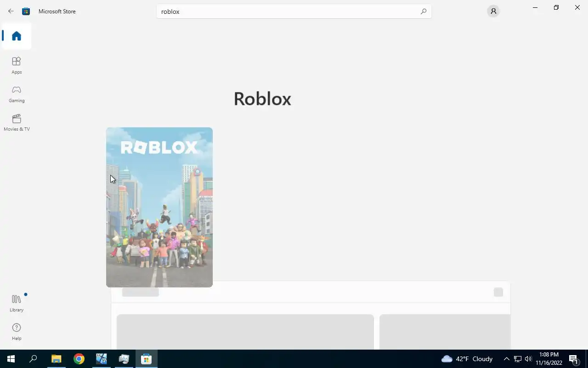Open the taskbar app to the left of Microsoft Store
Screen dimensions: 588x368
(x=124, y=359)
